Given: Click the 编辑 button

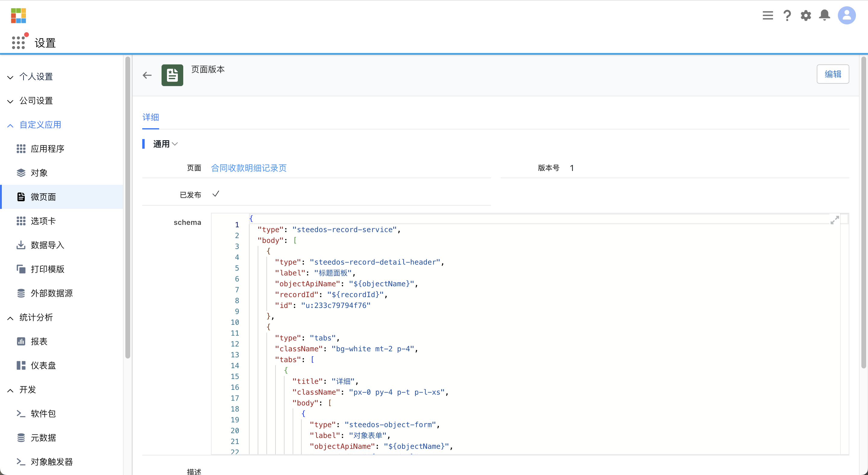Looking at the screenshot, I should click(x=832, y=74).
